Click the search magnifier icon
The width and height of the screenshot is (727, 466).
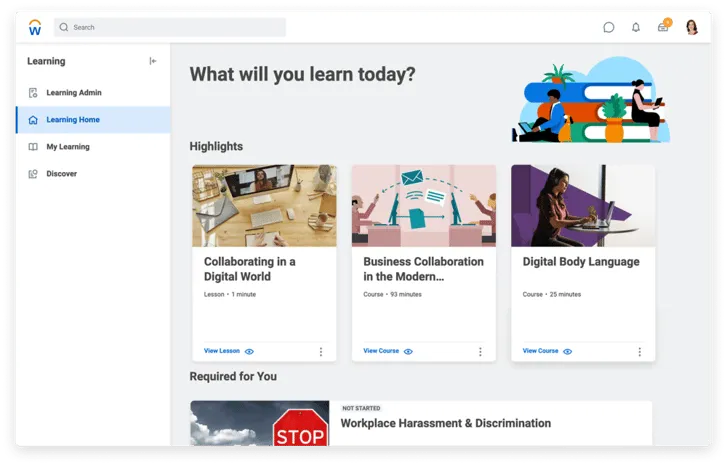point(64,27)
